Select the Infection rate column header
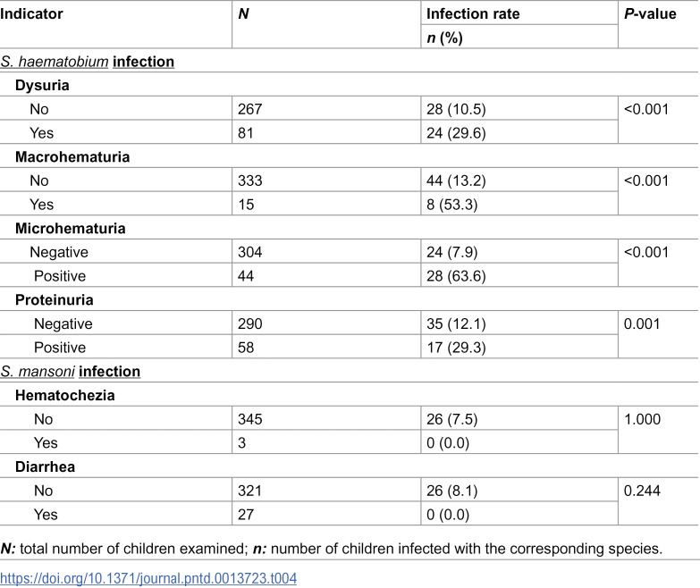The width and height of the screenshot is (700, 588). [x=473, y=13]
